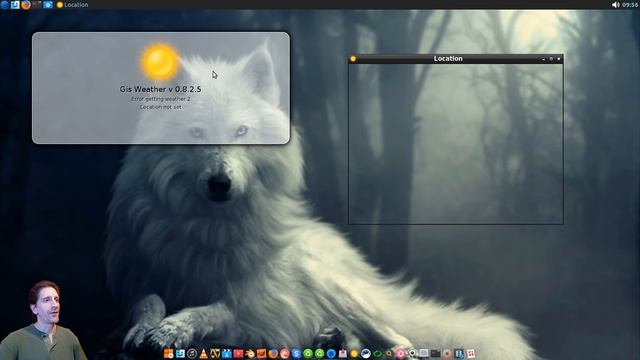Open the magnifier search icon in the dock
Image resolution: width=640 pixels, height=360 pixels.
click(389, 353)
